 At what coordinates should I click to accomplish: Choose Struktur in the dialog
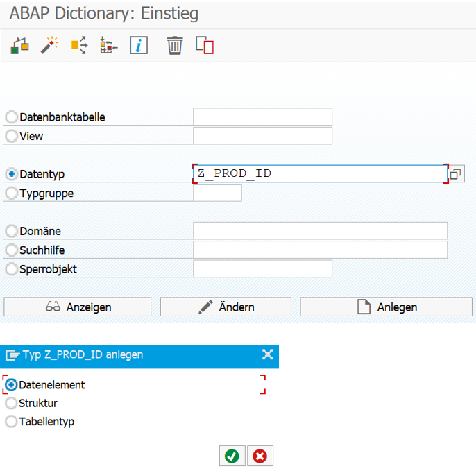point(11,403)
